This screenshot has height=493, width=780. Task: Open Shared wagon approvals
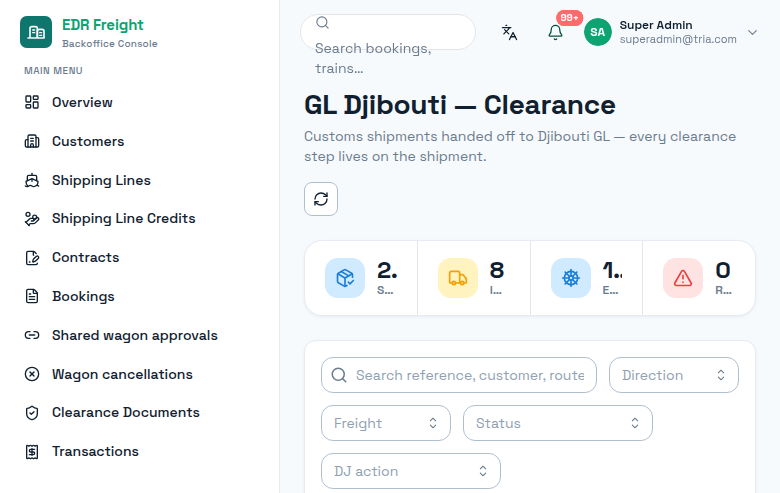tap(135, 335)
